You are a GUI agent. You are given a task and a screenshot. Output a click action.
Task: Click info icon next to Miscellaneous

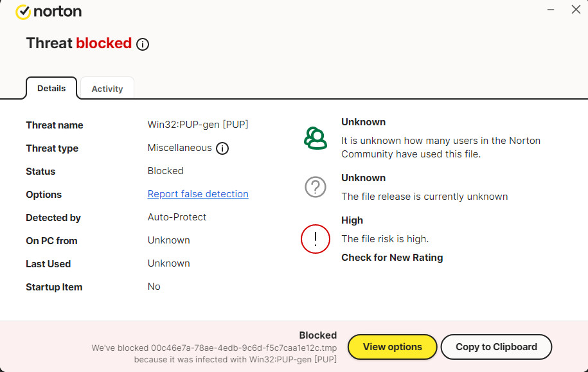point(222,148)
